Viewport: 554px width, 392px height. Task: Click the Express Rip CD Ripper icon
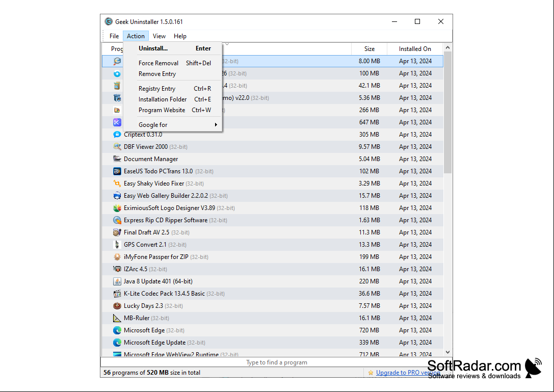[117, 220]
